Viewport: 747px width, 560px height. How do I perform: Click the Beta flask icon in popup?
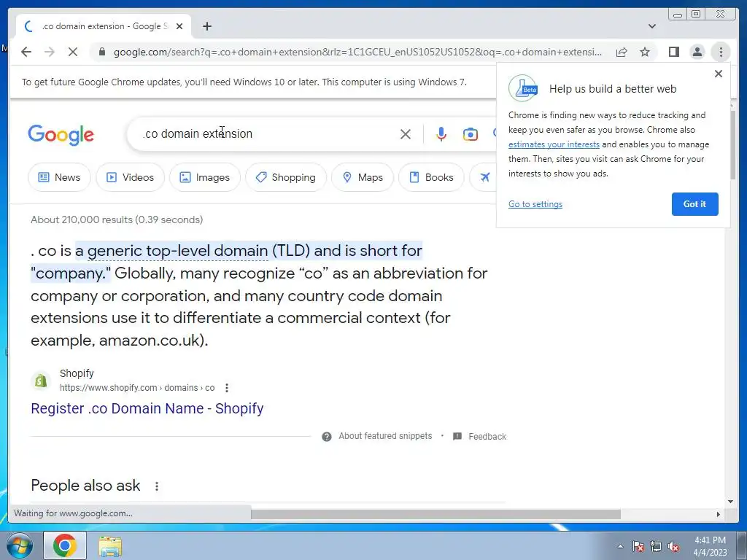coord(523,88)
